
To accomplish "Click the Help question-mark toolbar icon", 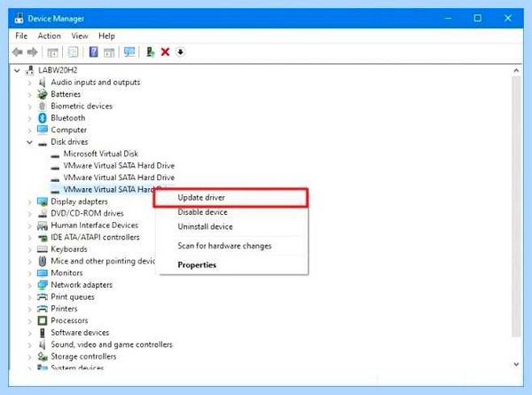I will [x=93, y=52].
